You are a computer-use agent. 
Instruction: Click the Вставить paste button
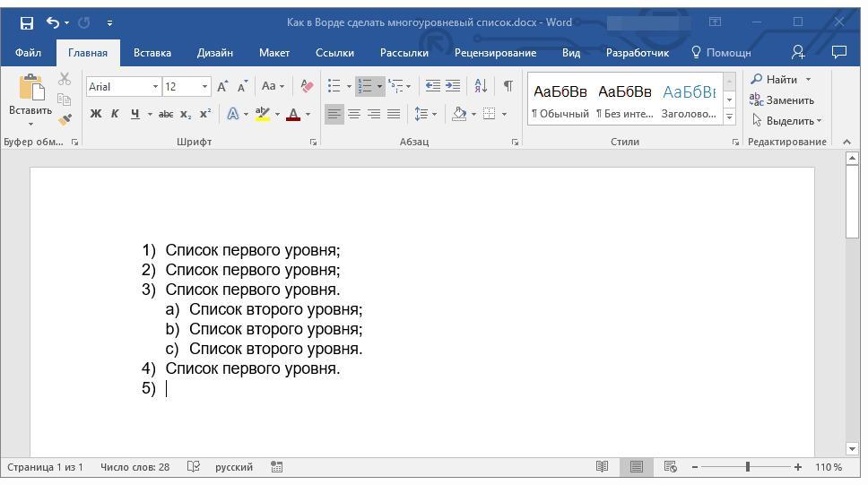(30, 100)
